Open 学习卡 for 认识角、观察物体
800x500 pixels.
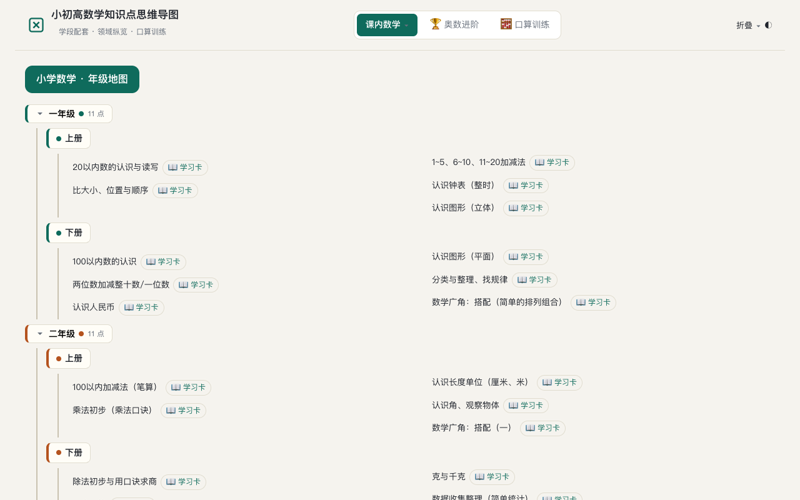526,405
